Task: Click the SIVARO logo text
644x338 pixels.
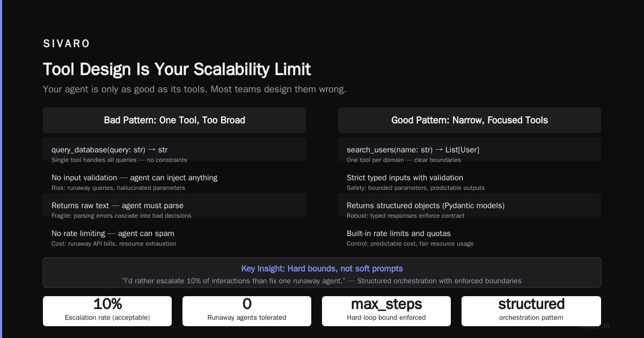Action: [67, 44]
